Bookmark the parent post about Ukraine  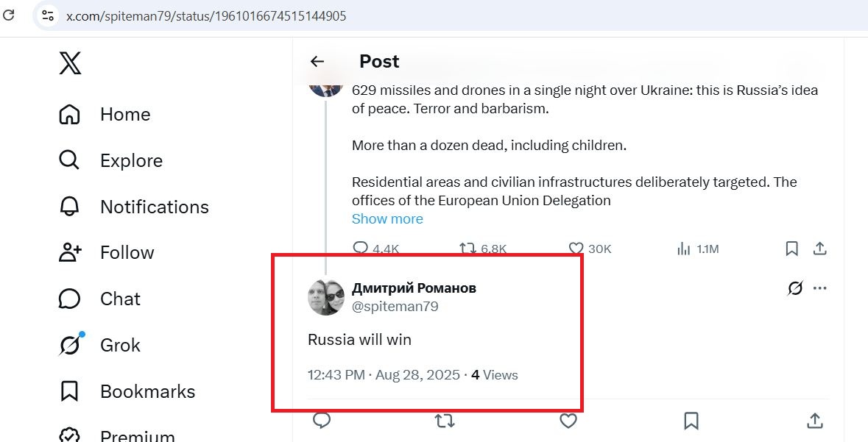coord(791,249)
